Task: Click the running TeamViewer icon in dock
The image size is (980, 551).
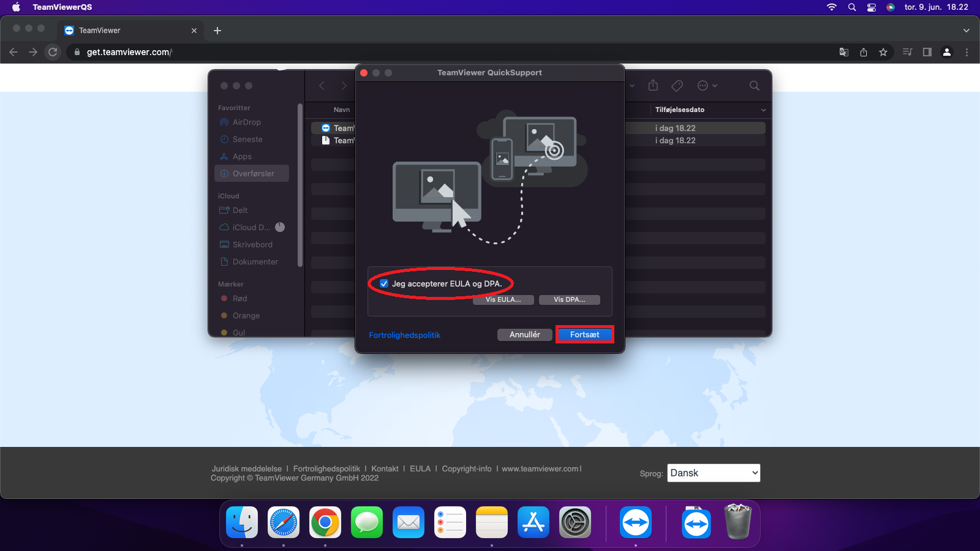Action: point(636,522)
